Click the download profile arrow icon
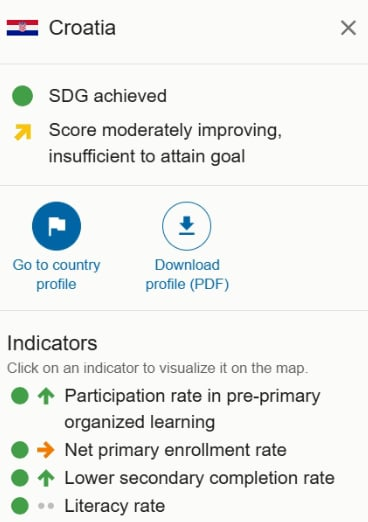Viewport: 368px width, 522px height. [x=187, y=226]
